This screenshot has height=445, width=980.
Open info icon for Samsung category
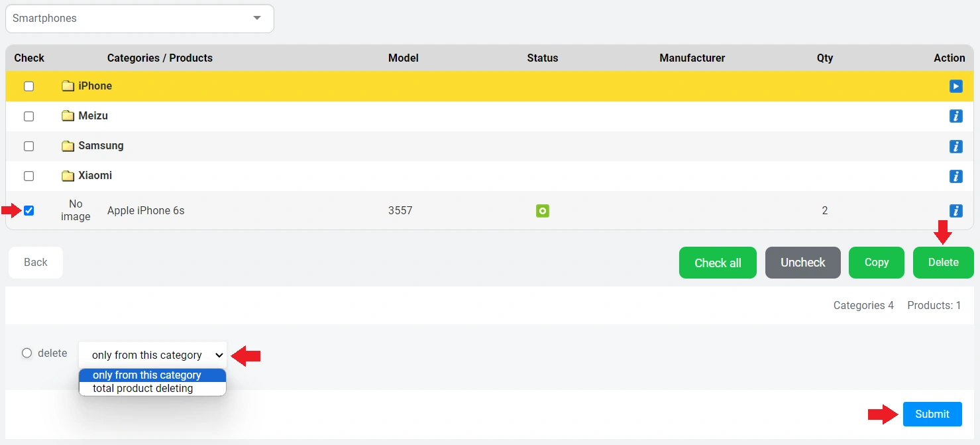coord(955,146)
